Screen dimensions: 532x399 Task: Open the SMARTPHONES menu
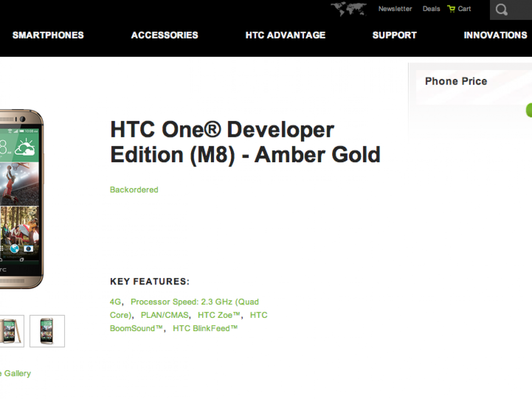coord(48,35)
